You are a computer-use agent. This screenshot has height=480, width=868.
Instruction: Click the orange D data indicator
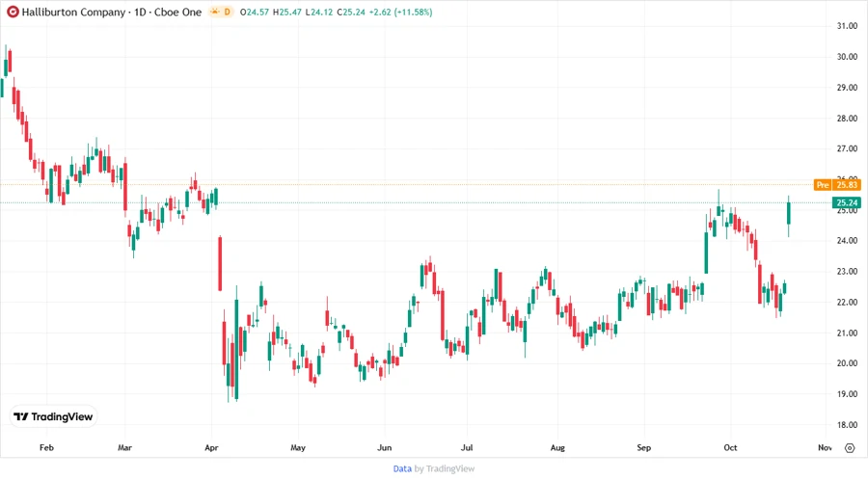point(227,12)
